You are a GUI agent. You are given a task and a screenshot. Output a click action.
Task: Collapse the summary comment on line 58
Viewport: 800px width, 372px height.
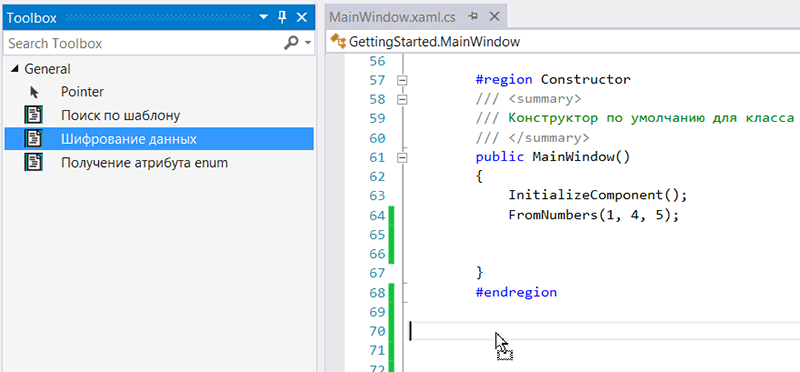click(403, 100)
